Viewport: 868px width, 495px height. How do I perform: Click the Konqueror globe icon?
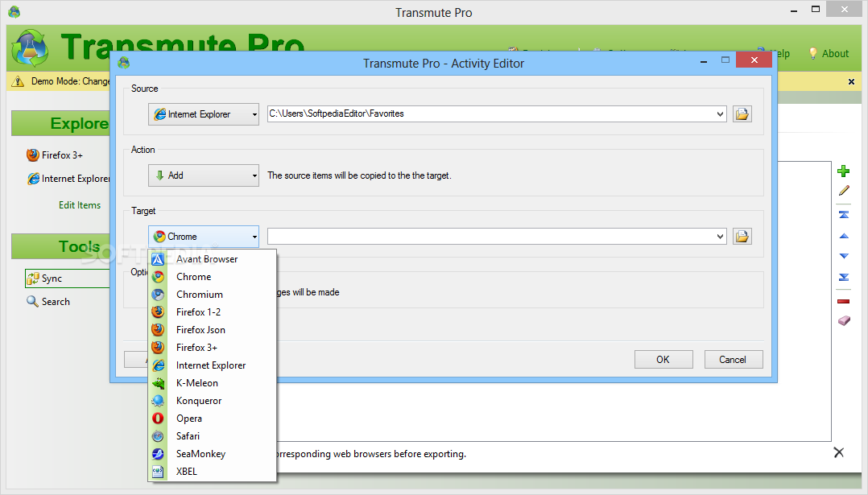(x=159, y=400)
